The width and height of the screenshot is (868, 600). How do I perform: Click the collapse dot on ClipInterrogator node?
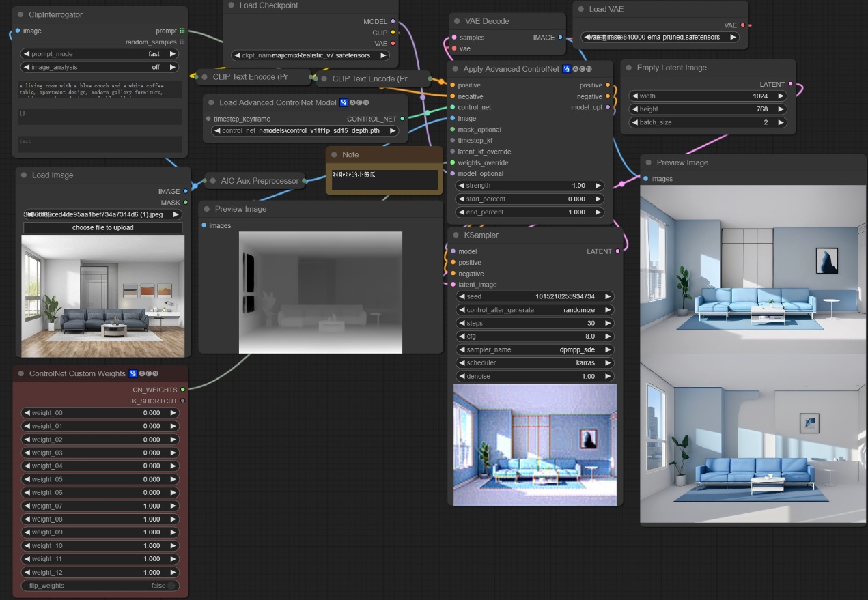pos(20,14)
